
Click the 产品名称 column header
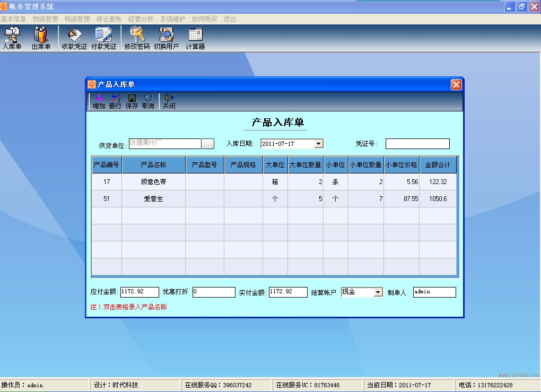153,164
